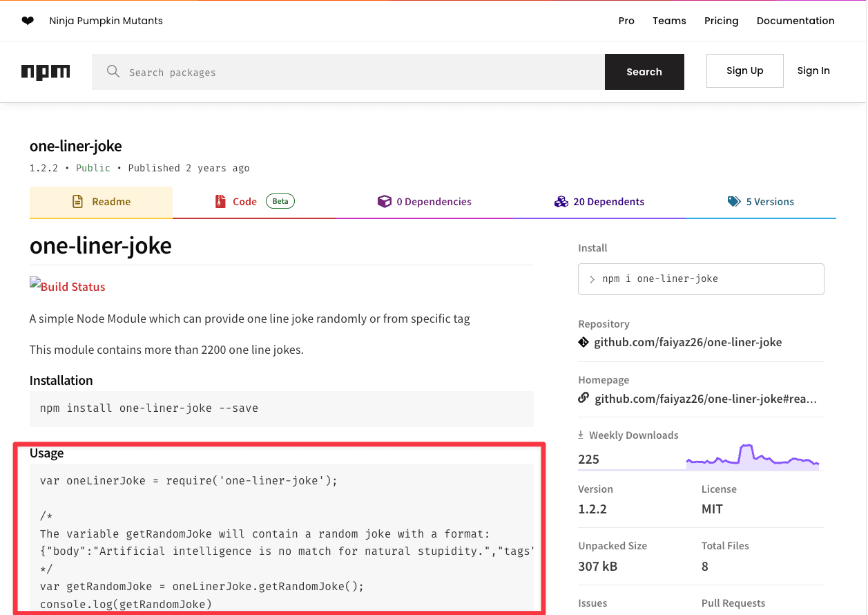Open the Pricing link

pyautogui.click(x=721, y=21)
